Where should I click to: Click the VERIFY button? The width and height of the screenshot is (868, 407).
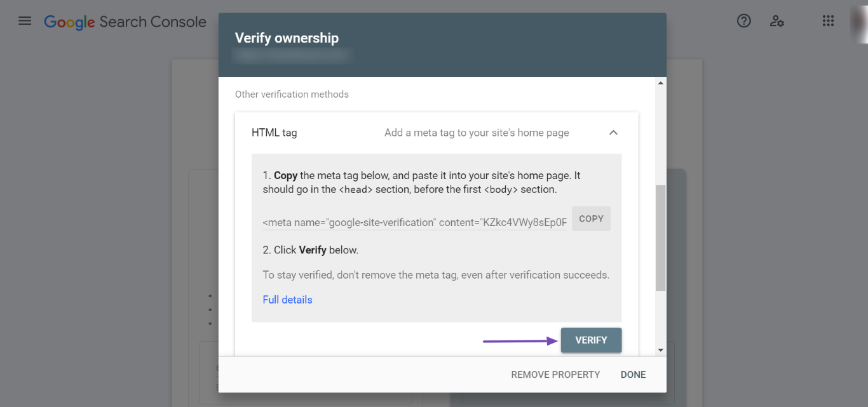coord(591,340)
